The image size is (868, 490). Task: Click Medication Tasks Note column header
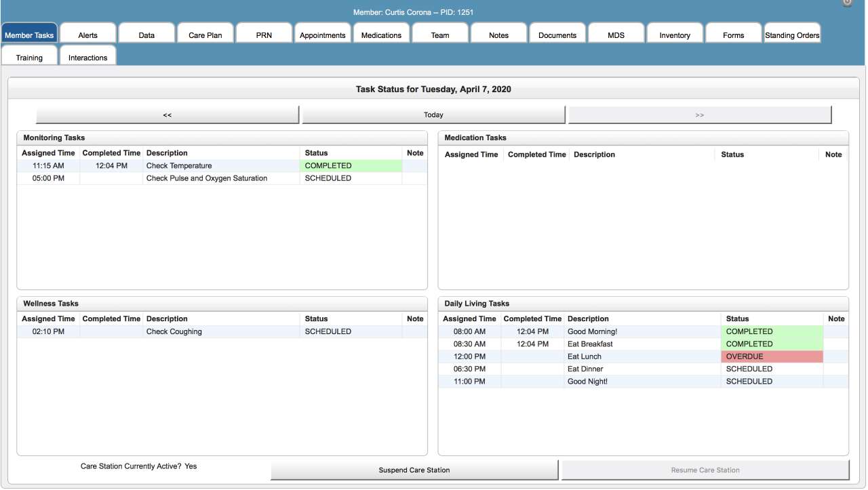(x=833, y=155)
